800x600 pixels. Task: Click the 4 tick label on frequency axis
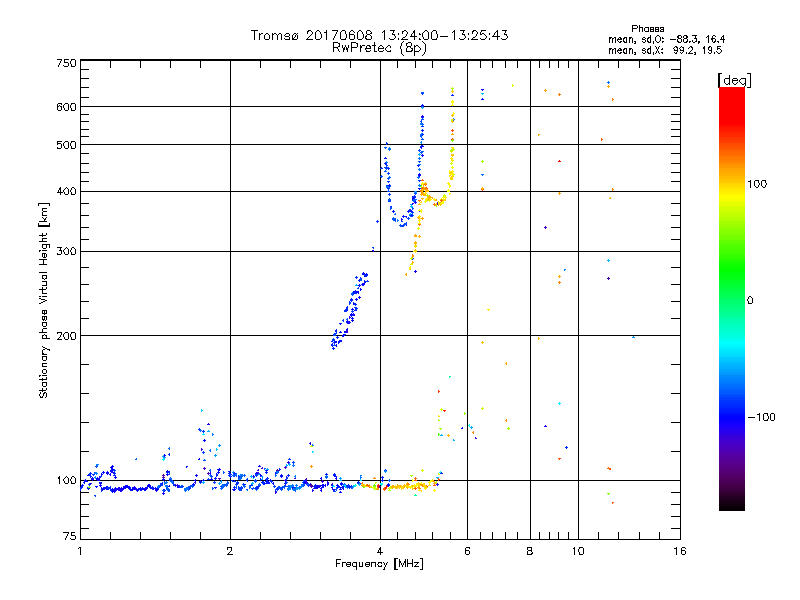point(380,552)
